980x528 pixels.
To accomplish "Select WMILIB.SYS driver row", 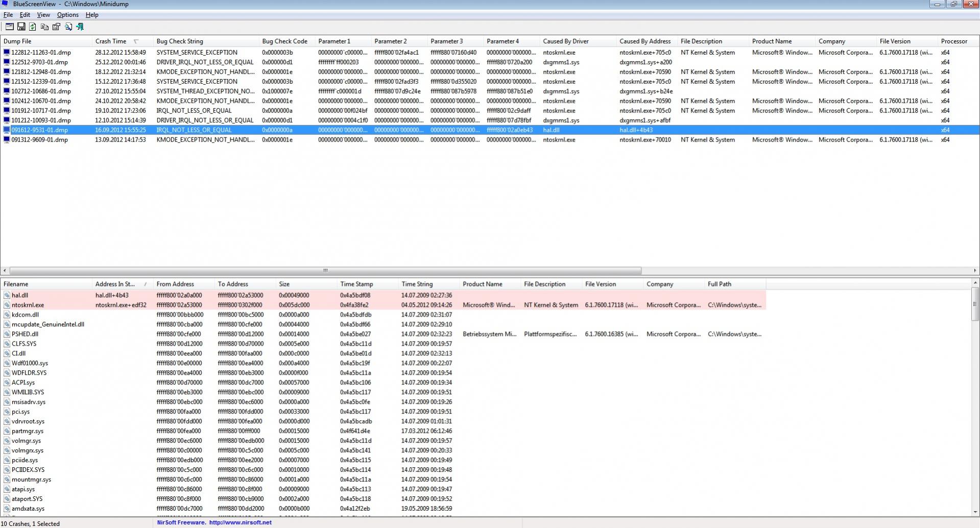I will pos(383,392).
